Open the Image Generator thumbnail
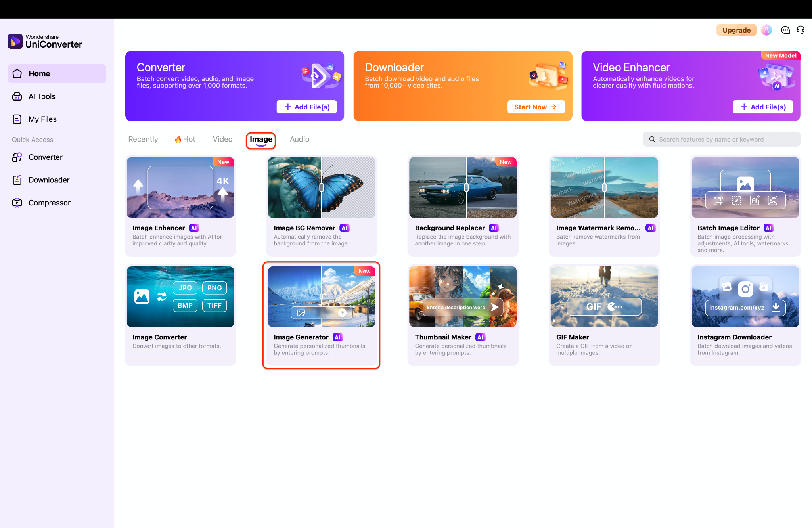Image resolution: width=812 pixels, height=528 pixels. click(x=322, y=297)
